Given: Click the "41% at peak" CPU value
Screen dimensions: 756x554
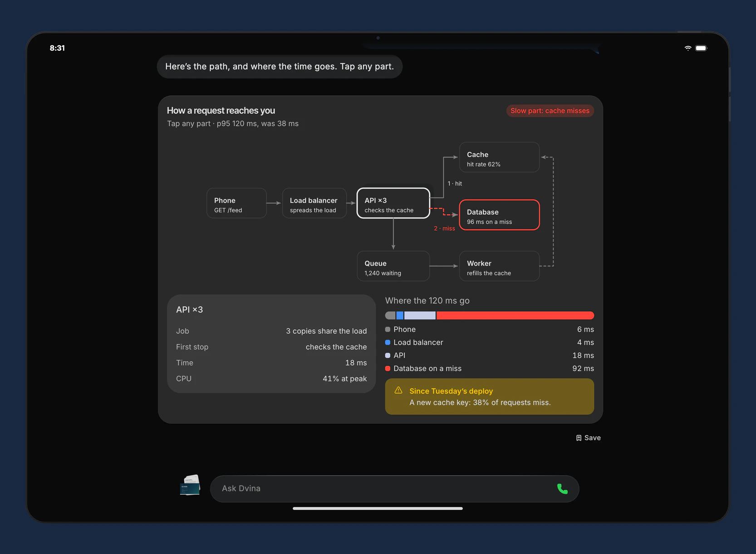Looking at the screenshot, I should pos(345,379).
